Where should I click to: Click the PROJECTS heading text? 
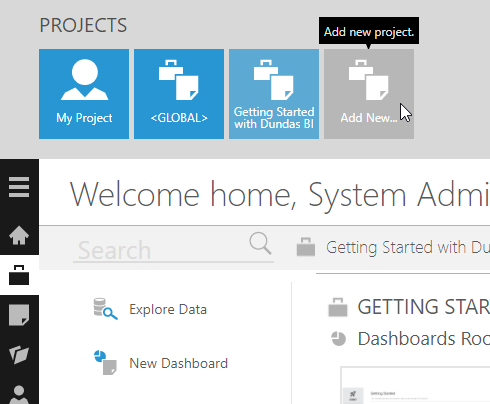[83, 25]
